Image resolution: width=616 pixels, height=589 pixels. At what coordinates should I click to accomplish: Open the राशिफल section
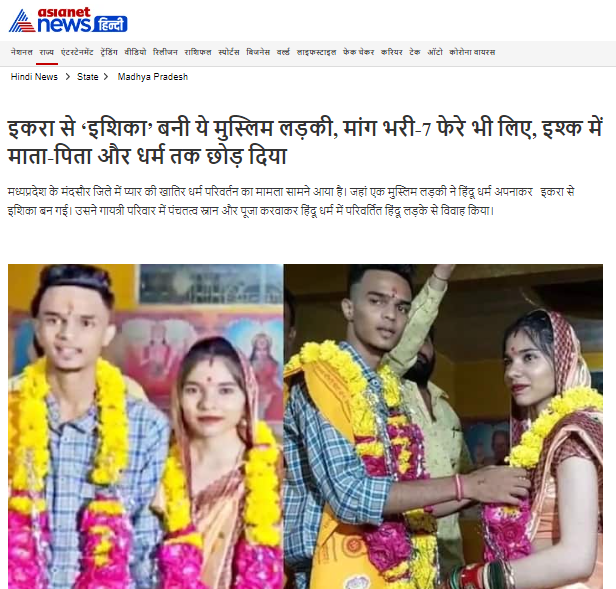tap(198, 52)
